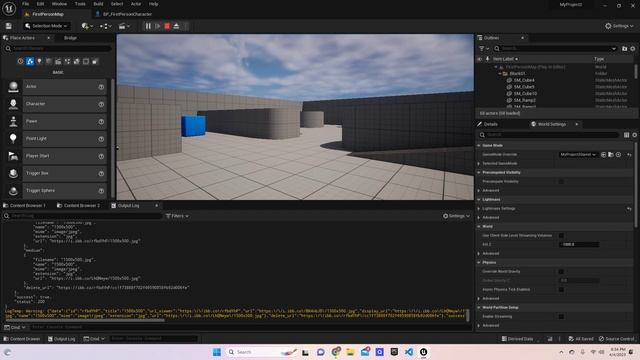Open Details panel settings gear icon
640x360 pixels.
tap(635, 135)
